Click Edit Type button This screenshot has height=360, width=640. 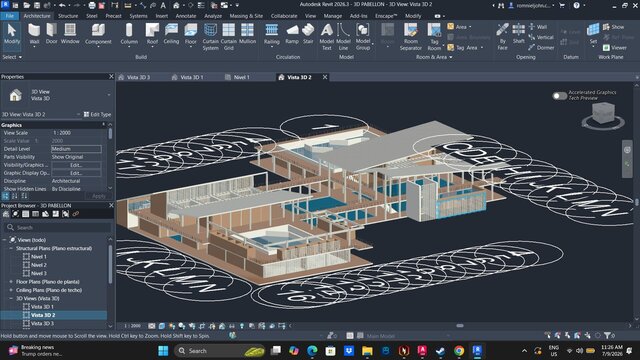(x=97, y=115)
